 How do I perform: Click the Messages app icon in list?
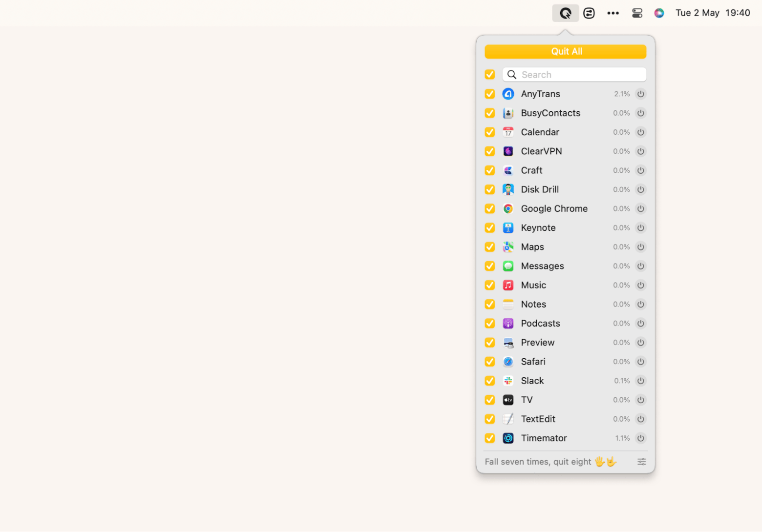coord(508,266)
